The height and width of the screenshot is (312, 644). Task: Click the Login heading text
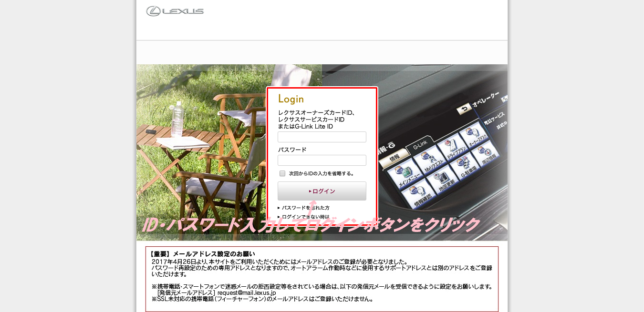point(291,99)
